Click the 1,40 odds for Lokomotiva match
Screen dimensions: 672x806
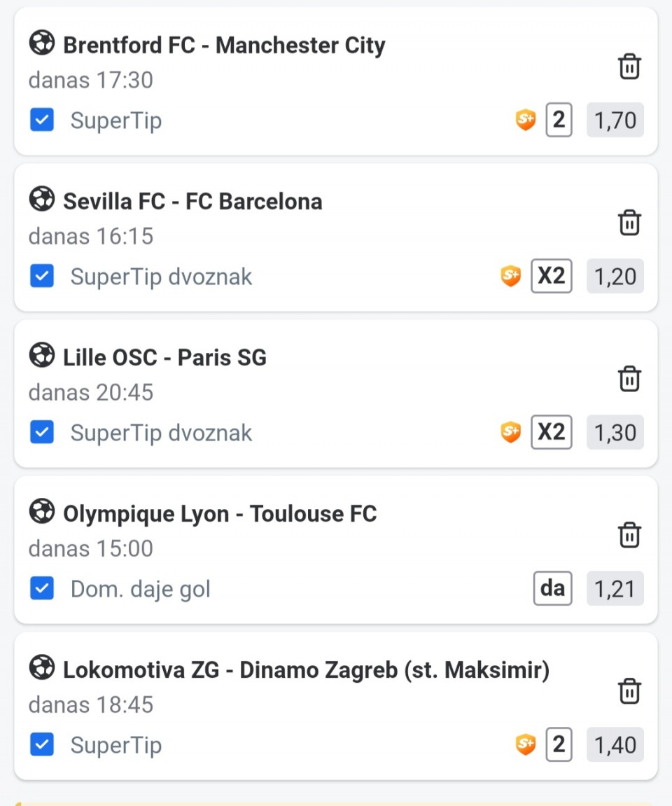[x=615, y=745]
